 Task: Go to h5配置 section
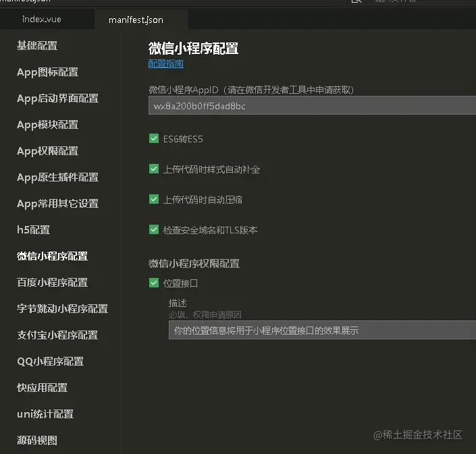pyautogui.click(x=33, y=230)
